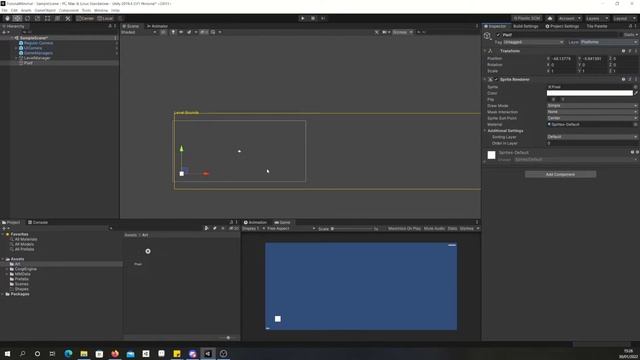Switch to the Build Settings tab
Screen dimensions: 640x360
(x=526, y=26)
